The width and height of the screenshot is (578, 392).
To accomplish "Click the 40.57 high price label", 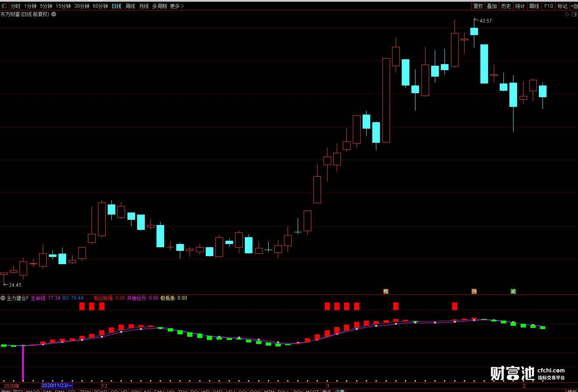I will pyautogui.click(x=486, y=21).
